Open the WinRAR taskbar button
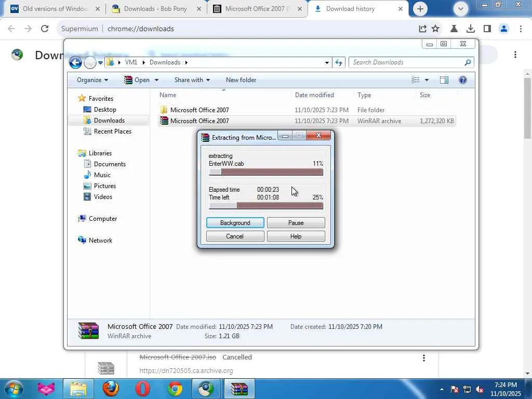 pos(239,389)
